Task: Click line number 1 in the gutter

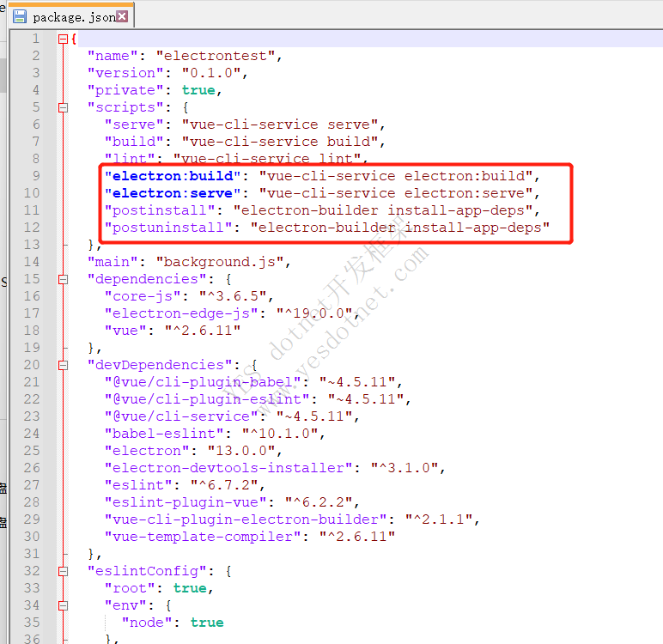Action: pyautogui.click(x=36, y=39)
